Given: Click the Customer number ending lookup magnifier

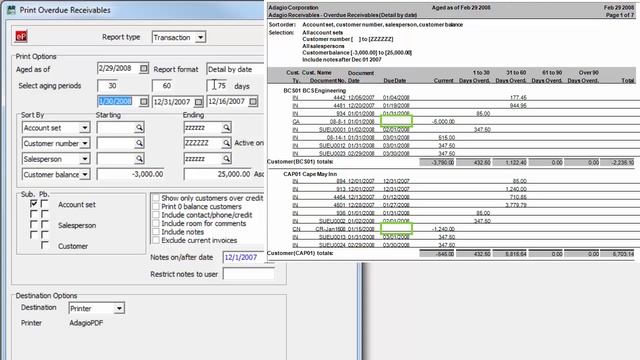Looking at the screenshot, I should (227, 143).
